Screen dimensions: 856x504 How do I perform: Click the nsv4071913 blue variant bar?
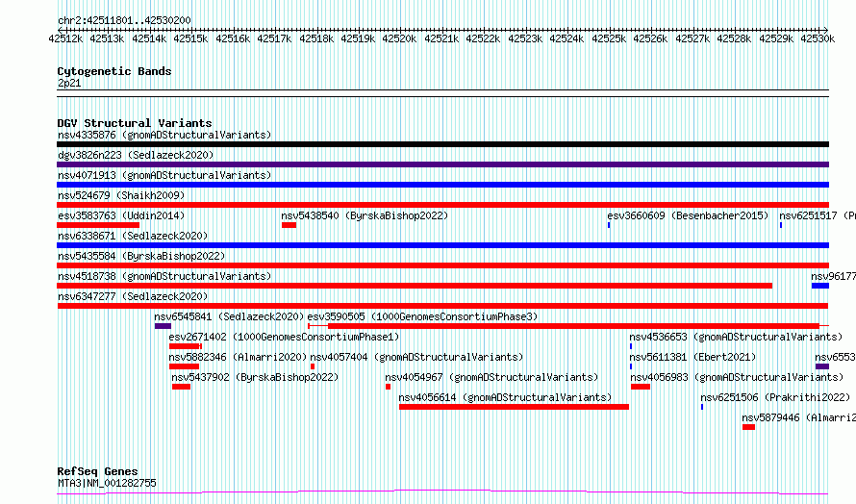442,185
